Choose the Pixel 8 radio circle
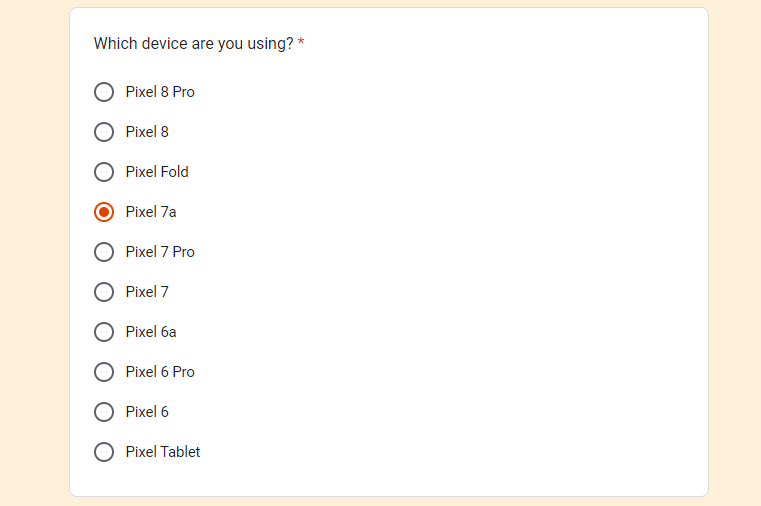Screen dimensions: 761x506 tap(104, 132)
